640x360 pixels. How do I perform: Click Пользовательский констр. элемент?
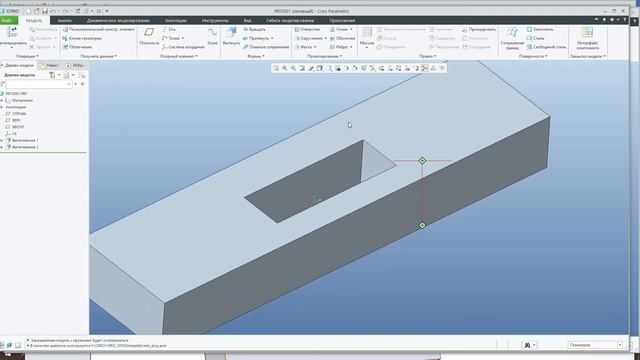pyautogui.click(x=98, y=29)
